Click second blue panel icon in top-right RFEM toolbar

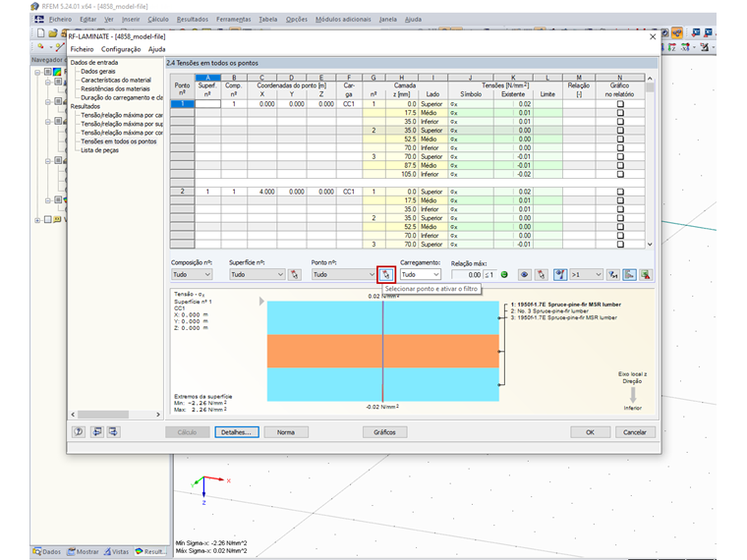(x=709, y=32)
